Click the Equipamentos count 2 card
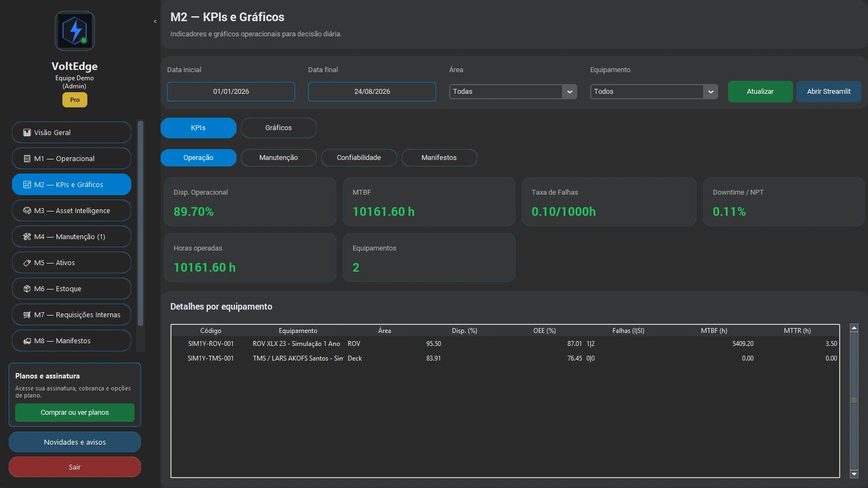 coord(429,258)
